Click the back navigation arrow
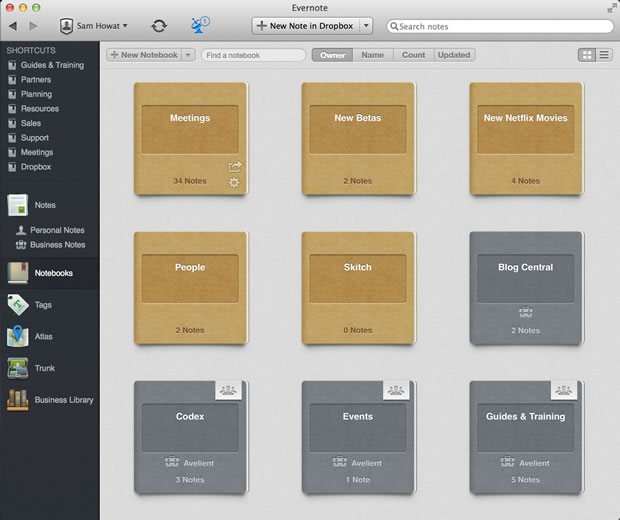Image resolution: width=620 pixels, height=520 pixels. point(13,26)
